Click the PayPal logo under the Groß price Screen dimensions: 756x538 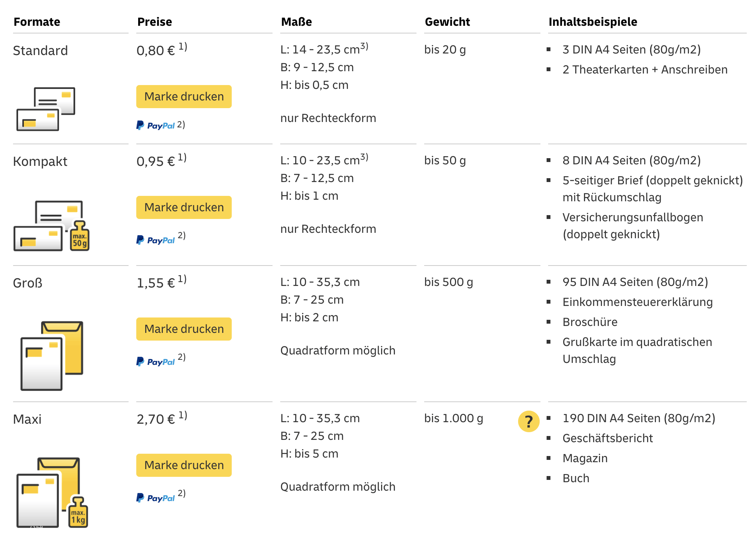(x=156, y=362)
